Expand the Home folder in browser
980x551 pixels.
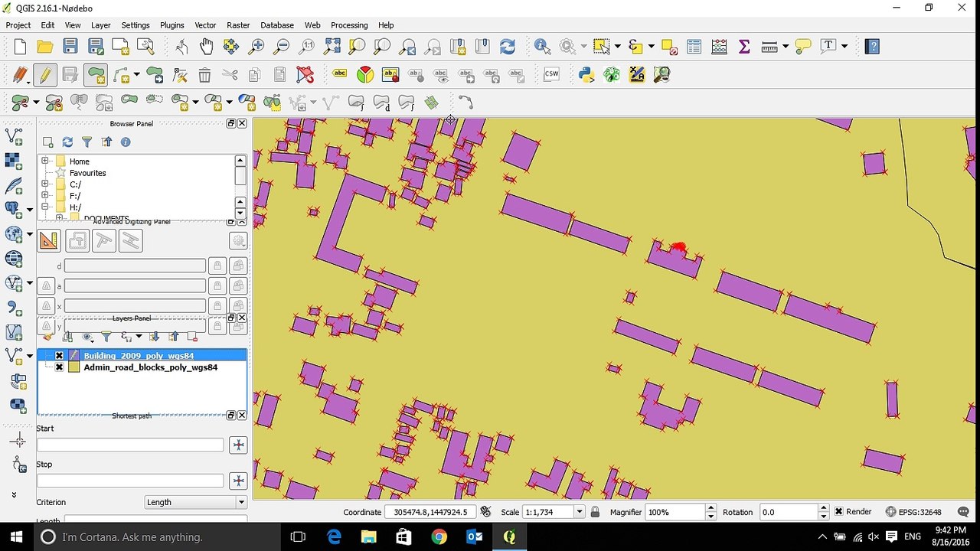[x=45, y=161]
